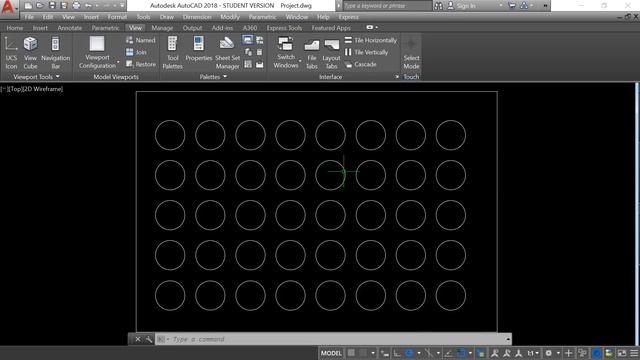Screen dimensions: 640x360
Task: Click the highlighted Command Line palette icon
Action: (x=247, y=40)
